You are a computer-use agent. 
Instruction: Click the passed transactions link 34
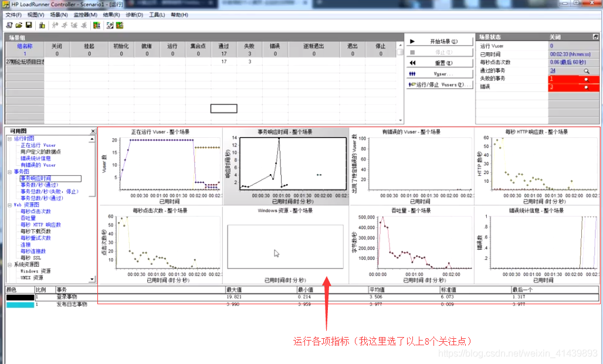click(x=553, y=71)
